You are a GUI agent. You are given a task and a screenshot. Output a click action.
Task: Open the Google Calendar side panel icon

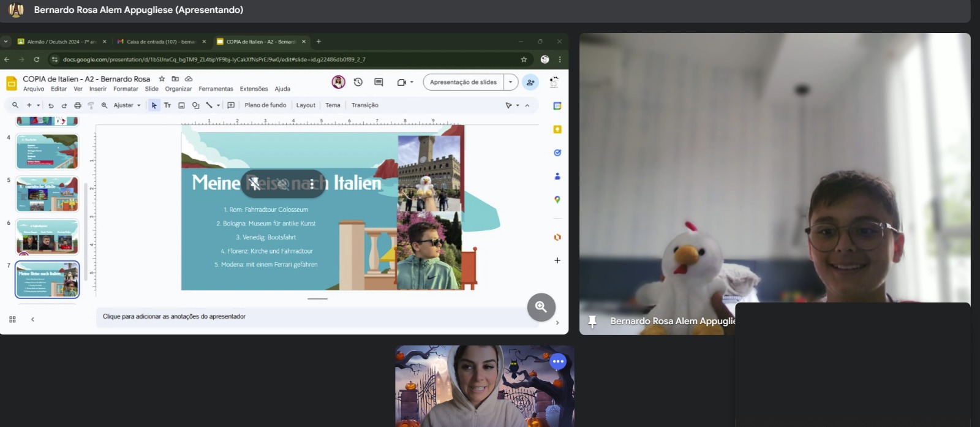557,106
